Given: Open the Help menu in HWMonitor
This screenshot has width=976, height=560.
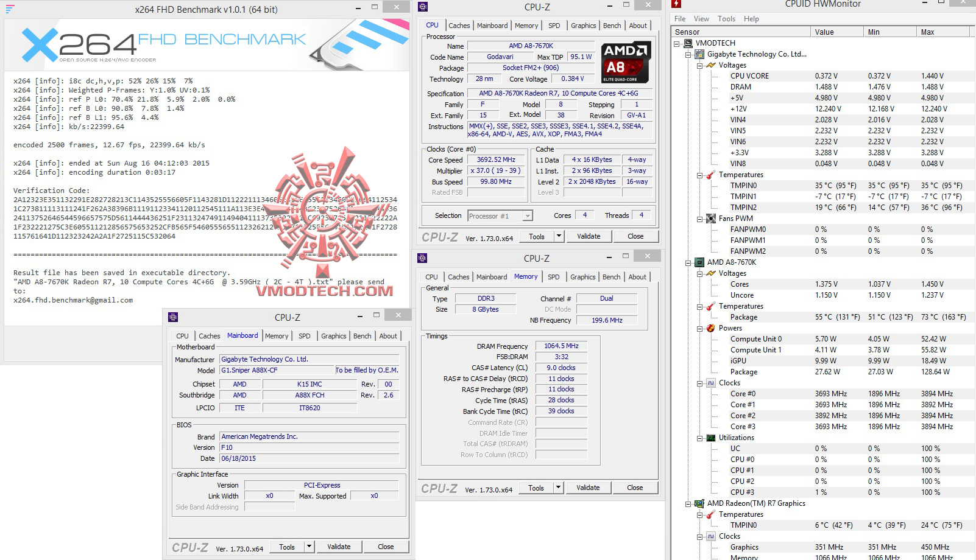Looking at the screenshot, I should [751, 19].
